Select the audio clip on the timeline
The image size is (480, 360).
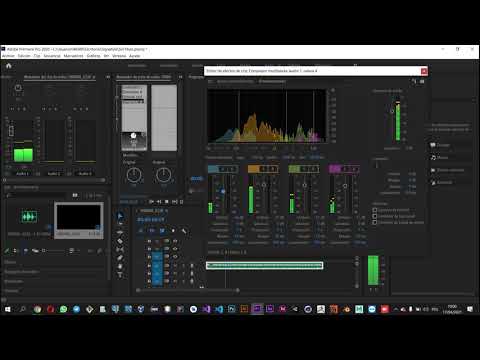[265, 265]
